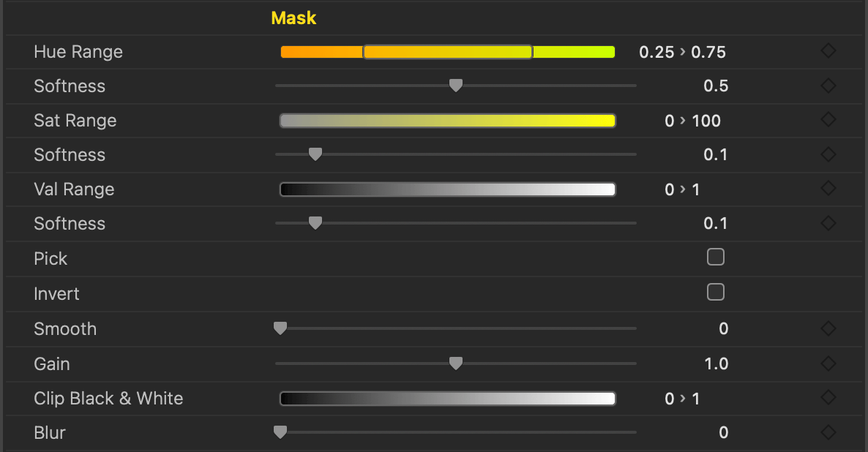The height and width of the screenshot is (452, 868).
Task: Enable the Pick checkbox
Action: tap(716, 257)
